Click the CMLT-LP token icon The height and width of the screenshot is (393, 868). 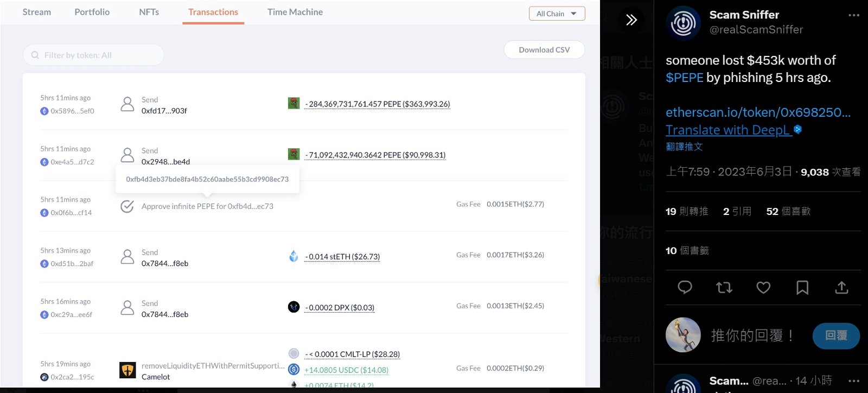(x=293, y=353)
